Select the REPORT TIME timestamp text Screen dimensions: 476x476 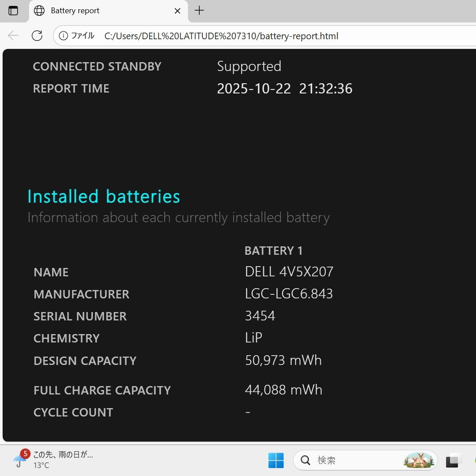[284, 88]
